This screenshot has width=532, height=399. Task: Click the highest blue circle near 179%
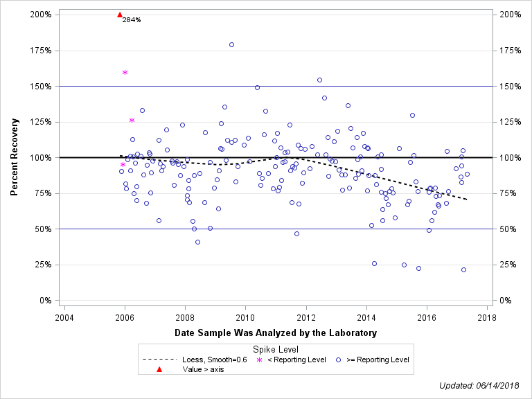click(x=232, y=45)
